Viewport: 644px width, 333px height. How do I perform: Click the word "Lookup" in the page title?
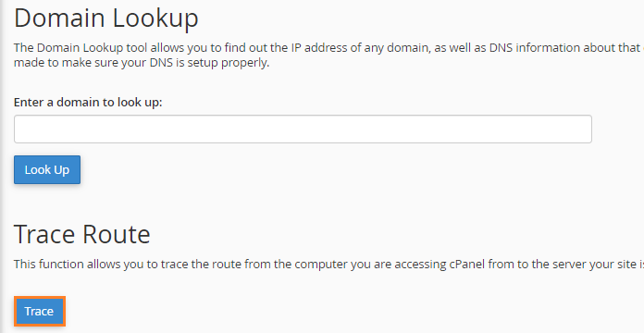(155, 18)
